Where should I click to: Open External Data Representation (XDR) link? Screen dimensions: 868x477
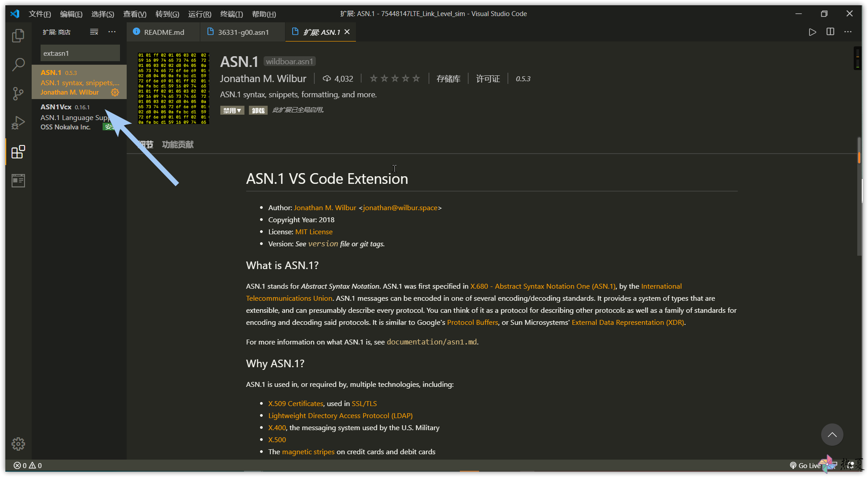[628, 323]
